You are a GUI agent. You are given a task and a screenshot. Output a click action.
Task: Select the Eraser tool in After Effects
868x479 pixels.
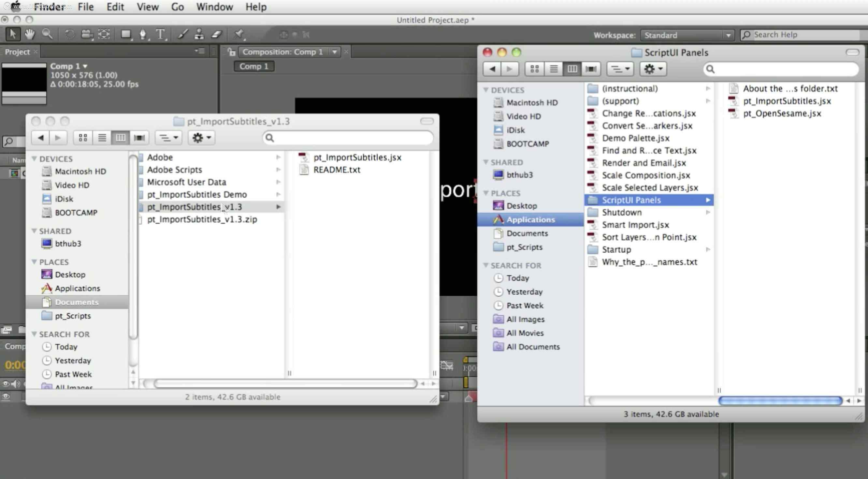[x=217, y=35]
